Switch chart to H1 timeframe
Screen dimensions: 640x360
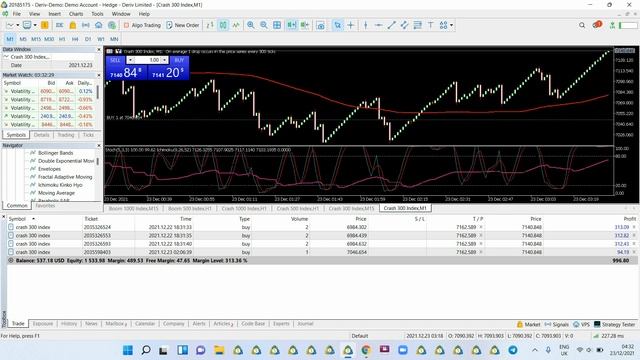click(x=62, y=39)
